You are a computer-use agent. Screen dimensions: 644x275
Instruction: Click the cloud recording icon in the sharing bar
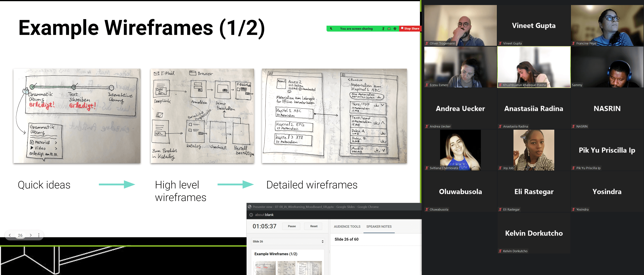click(x=389, y=29)
